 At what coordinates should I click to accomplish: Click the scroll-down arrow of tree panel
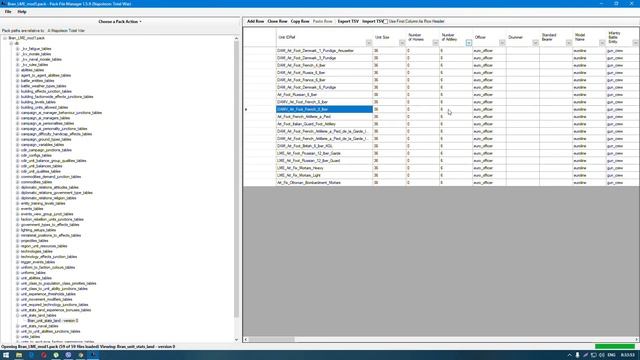(236, 340)
